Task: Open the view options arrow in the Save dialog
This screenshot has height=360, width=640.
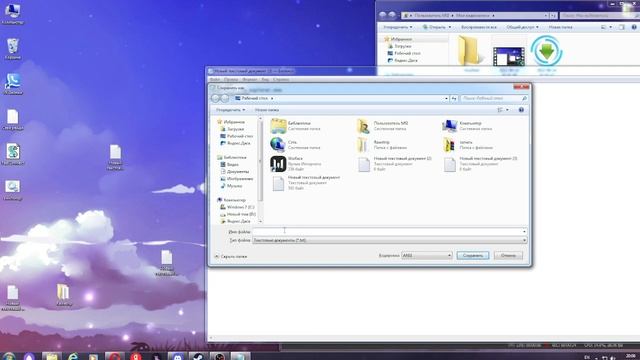Action: tap(507, 110)
